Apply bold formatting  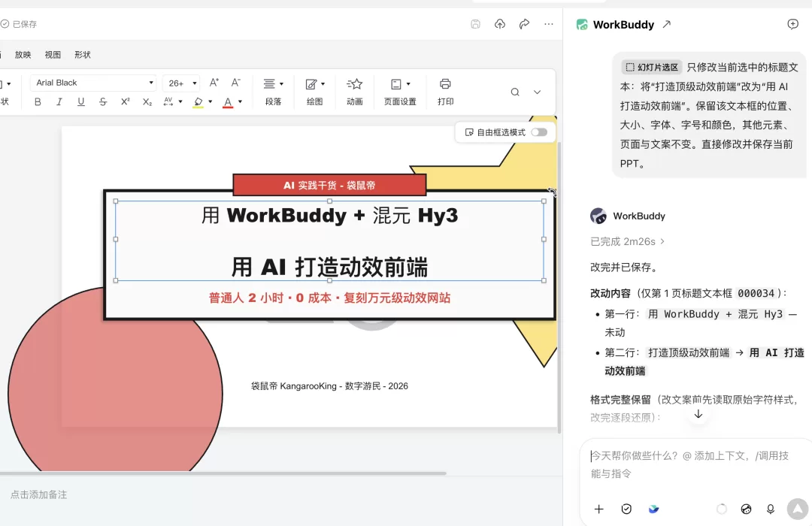(38, 102)
